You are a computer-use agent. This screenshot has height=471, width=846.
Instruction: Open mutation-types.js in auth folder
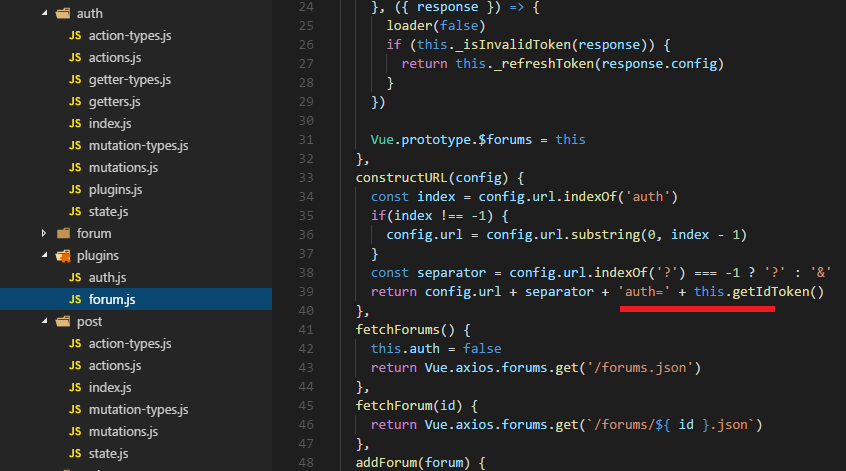(139, 146)
